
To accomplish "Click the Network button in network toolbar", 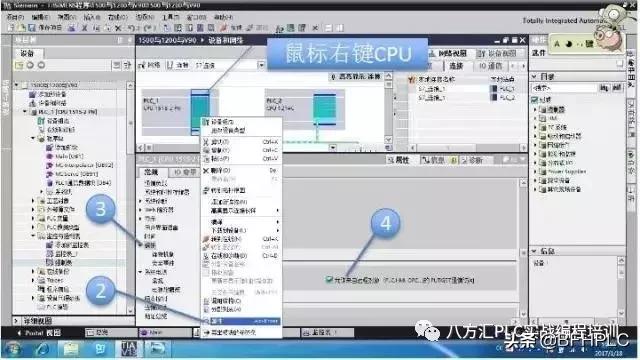I will pos(150,65).
